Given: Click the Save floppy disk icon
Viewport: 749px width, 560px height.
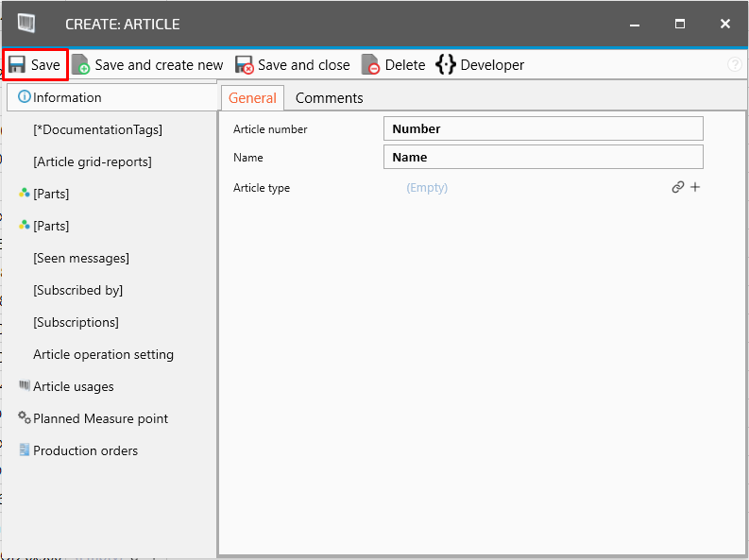Looking at the screenshot, I should [x=17, y=65].
